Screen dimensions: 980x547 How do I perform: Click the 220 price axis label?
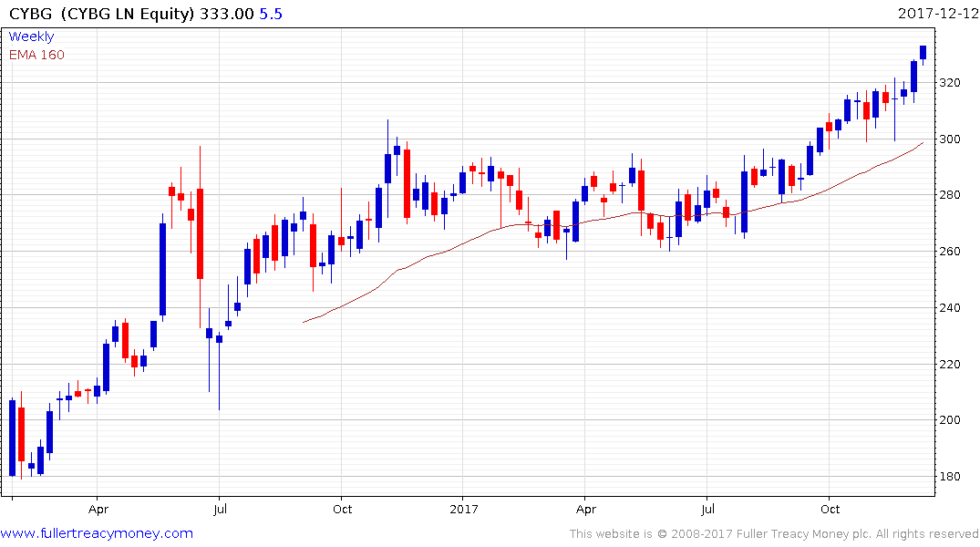[950, 364]
